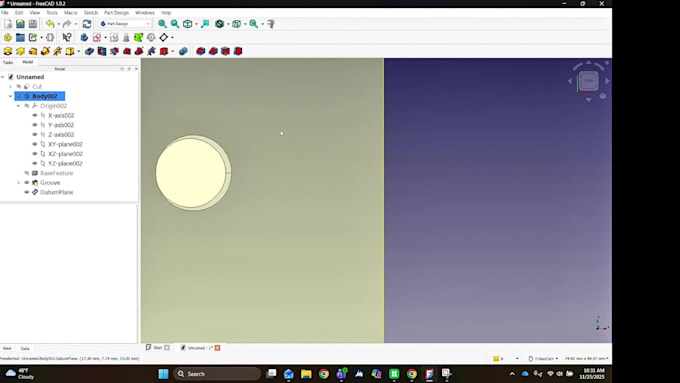The image size is (680, 383).
Task: Click the Fit Selection zoom icon
Action: point(175,24)
